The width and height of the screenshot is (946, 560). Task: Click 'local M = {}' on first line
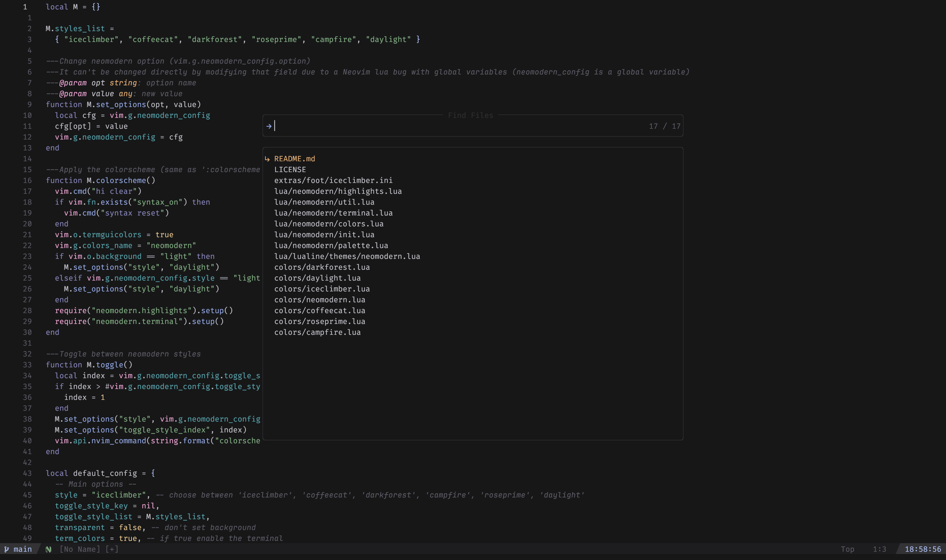pyautogui.click(x=73, y=7)
